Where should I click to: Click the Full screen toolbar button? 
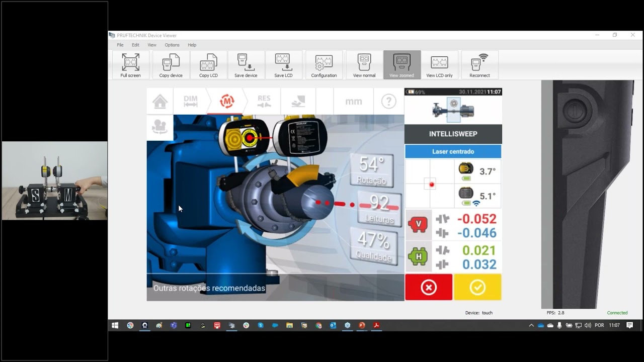click(131, 65)
